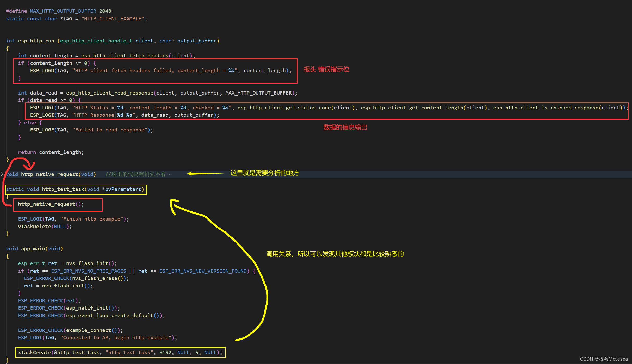The image size is (632, 364).
Task: Click the esp_http_client_read_response call
Action: 109,93
